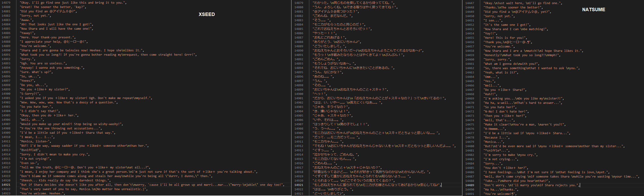
Task: Click "Take...?\nWhere did you hear\nthat?"
Action: [x=517, y=181]
